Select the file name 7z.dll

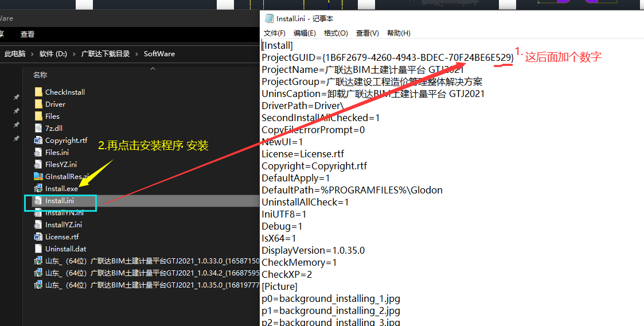click(54, 128)
